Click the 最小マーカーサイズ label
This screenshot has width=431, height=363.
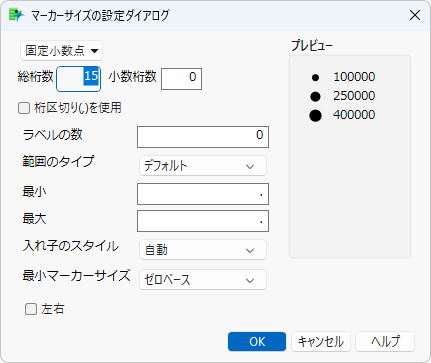(x=76, y=276)
